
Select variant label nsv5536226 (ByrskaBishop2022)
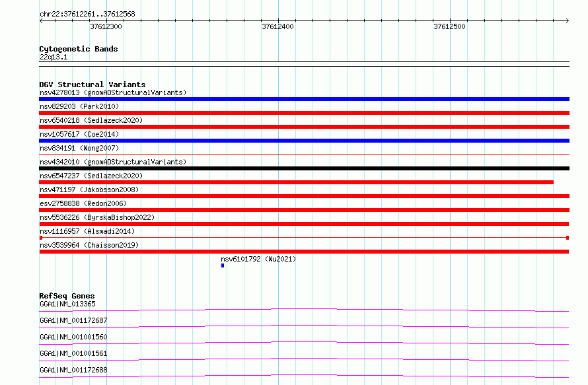[x=97, y=217]
